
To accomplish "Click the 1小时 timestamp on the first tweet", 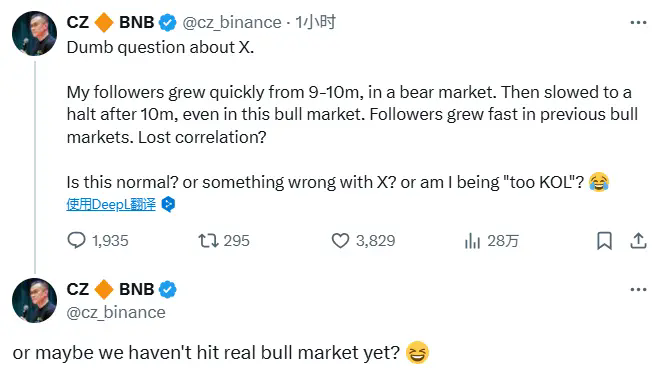I will pos(316,22).
